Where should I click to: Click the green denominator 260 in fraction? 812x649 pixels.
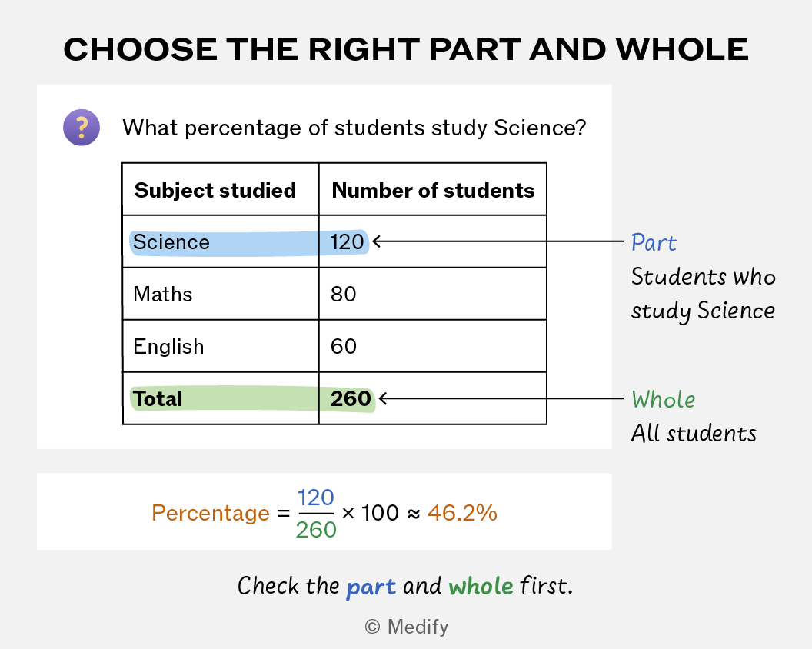316,530
